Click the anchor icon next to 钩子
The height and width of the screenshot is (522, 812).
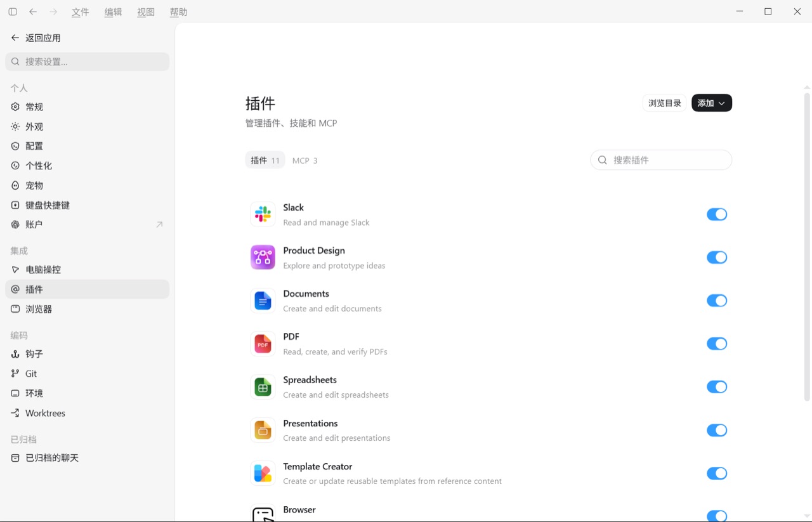(15, 354)
